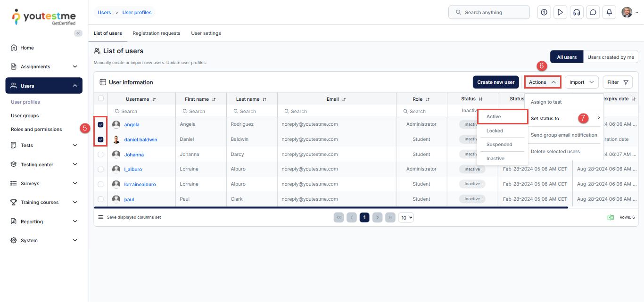The height and width of the screenshot is (302, 644).
Task: Toggle the select-all users header checkbox
Action: (100, 98)
